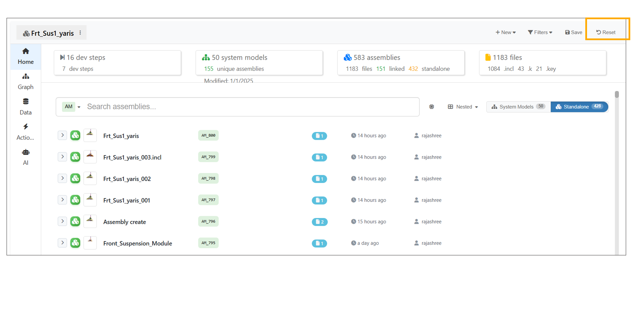Viewport: 644px width, 310px height.
Task: Open the three-dot menu beside Frt_Sus1_yaris title
Action: pyautogui.click(x=80, y=33)
